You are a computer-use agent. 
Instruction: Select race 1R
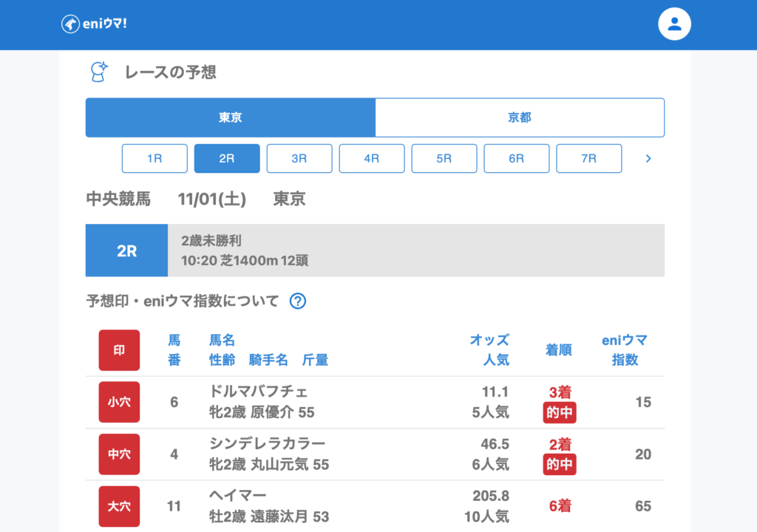pos(155,158)
